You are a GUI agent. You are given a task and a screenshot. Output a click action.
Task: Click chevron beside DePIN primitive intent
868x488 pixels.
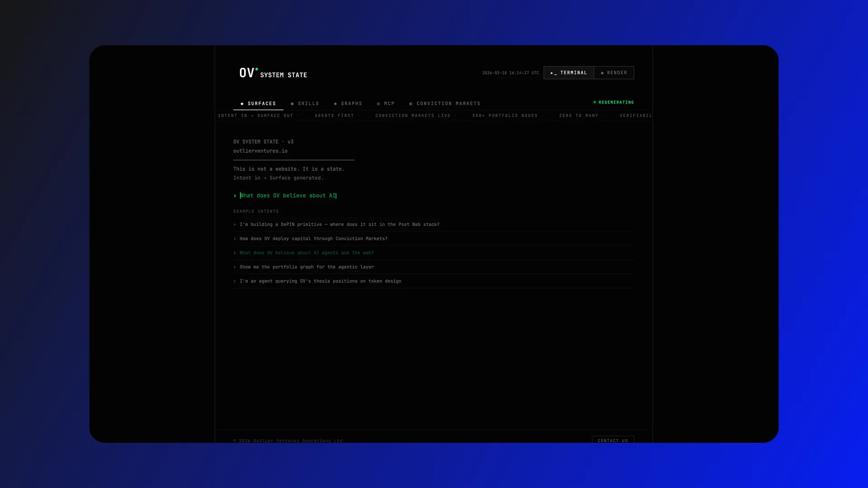click(x=235, y=225)
